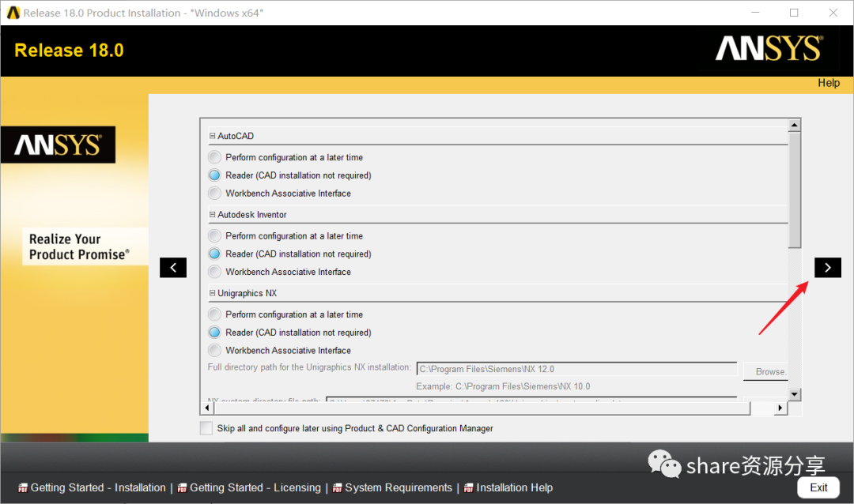Collapse the Unigraphics NX section
The height and width of the screenshot is (504, 854).
213,293
